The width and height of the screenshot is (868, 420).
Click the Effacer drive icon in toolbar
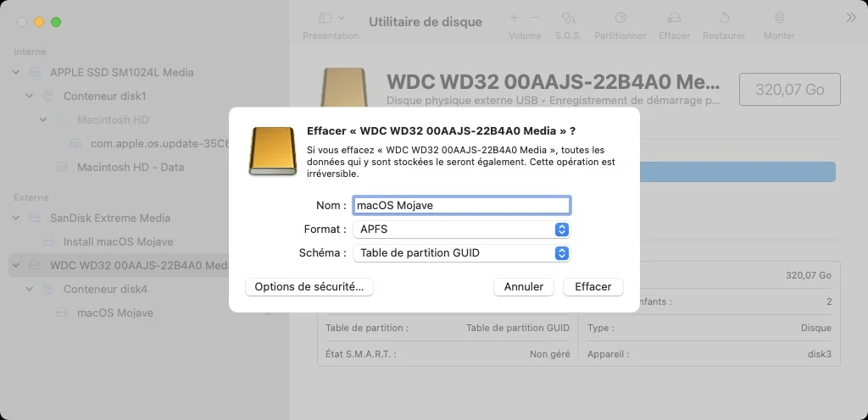pyautogui.click(x=674, y=19)
